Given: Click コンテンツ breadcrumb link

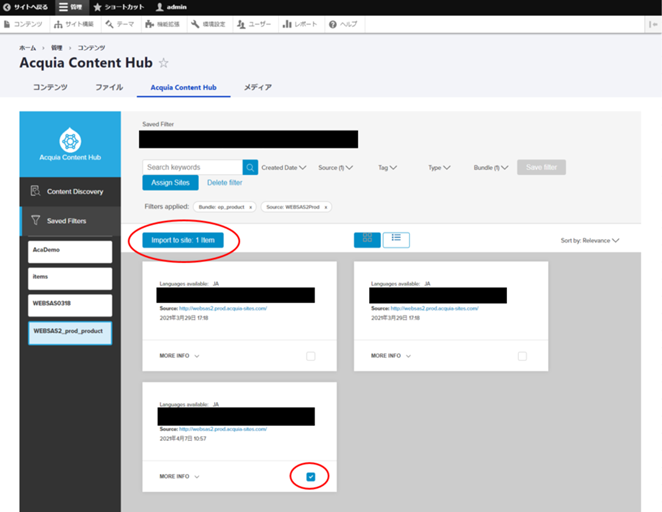Looking at the screenshot, I should [91, 48].
